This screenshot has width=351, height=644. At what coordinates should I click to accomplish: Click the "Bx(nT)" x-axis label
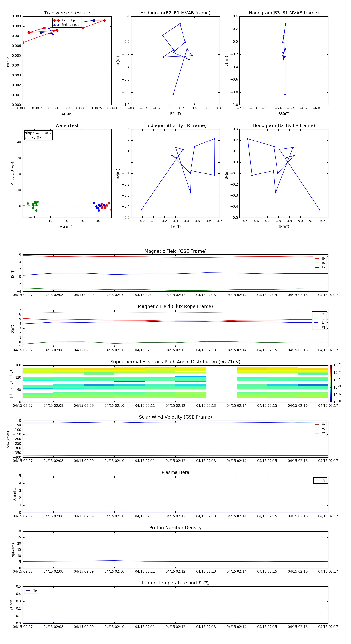[284, 227]
